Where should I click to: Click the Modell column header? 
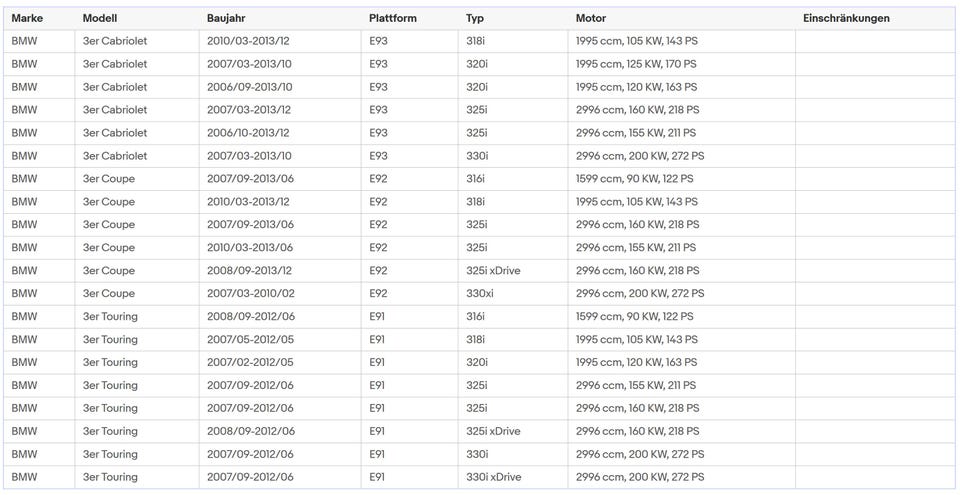[x=137, y=18]
